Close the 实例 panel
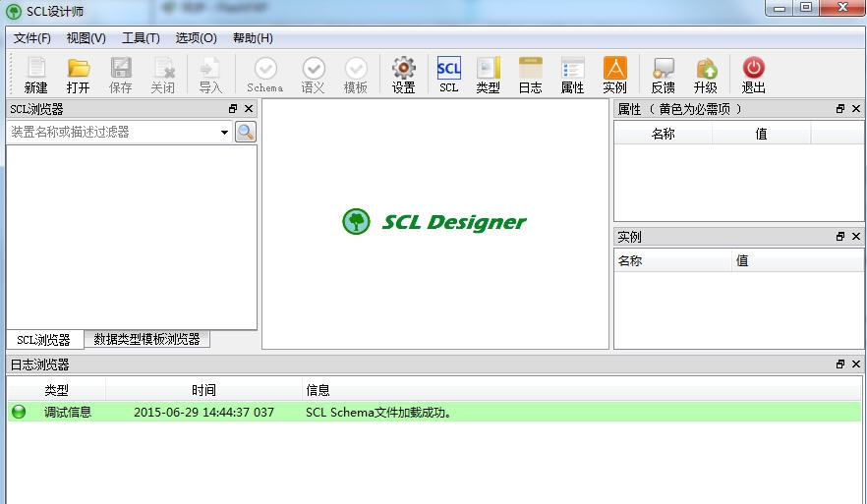This screenshot has height=504, width=867. pyautogui.click(x=856, y=237)
